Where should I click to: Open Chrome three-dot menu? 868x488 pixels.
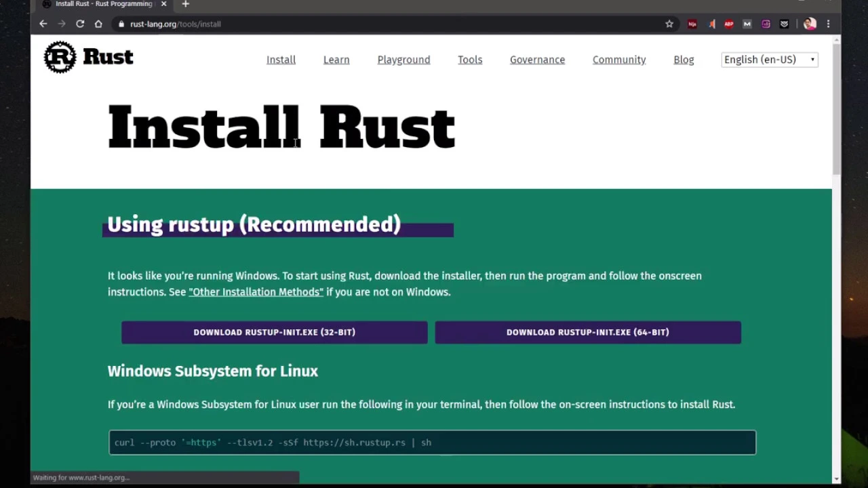click(x=828, y=24)
